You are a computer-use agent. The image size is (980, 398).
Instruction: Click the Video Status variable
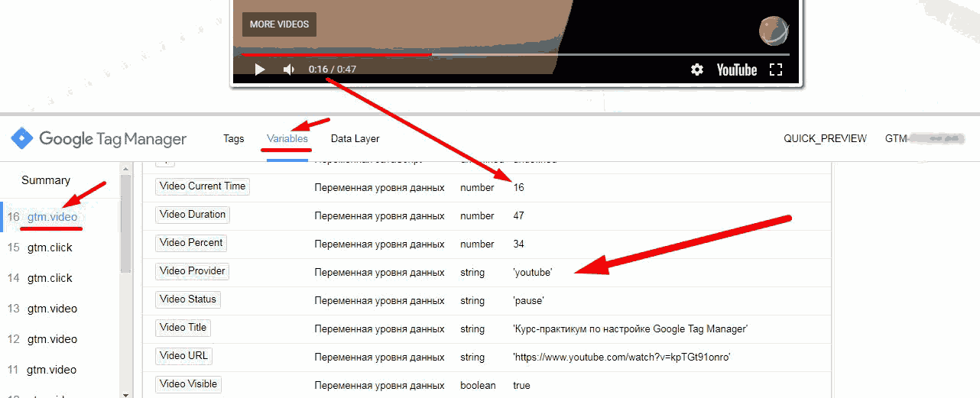click(x=188, y=299)
